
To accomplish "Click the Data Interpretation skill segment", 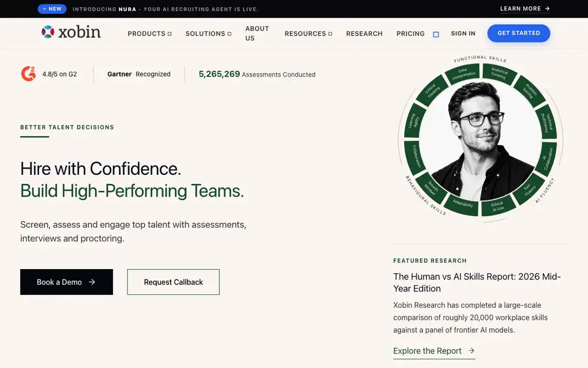I will point(463,74).
